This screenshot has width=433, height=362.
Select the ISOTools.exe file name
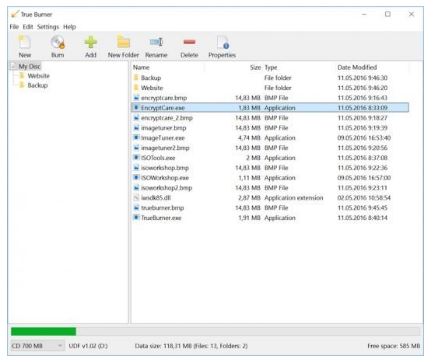pos(158,158)
